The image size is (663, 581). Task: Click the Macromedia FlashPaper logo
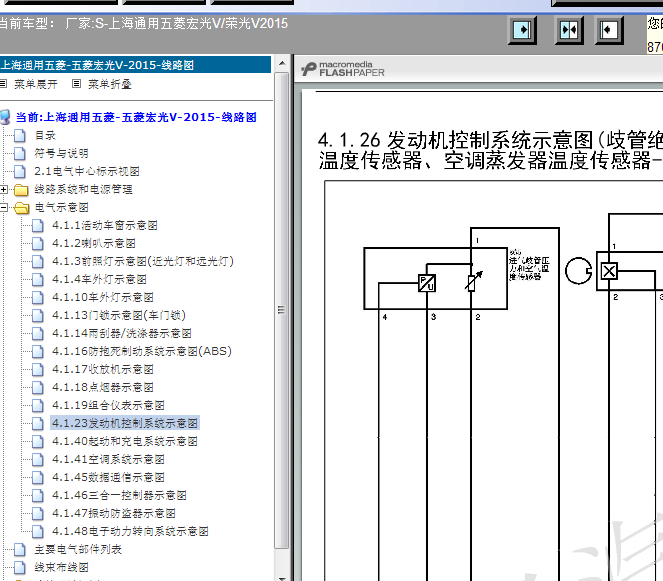pos(343,69)
